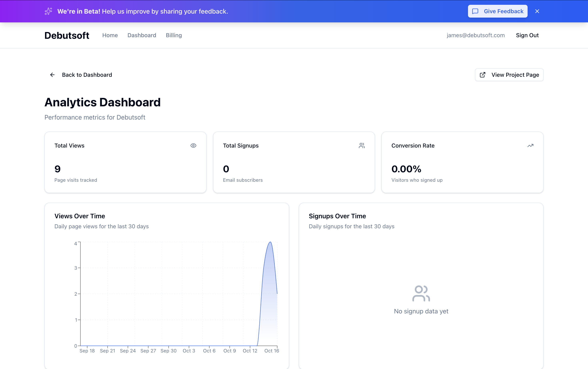Click the Oct 12 tick on chart axis
The image size is (588, 369).
pos(250,350)
